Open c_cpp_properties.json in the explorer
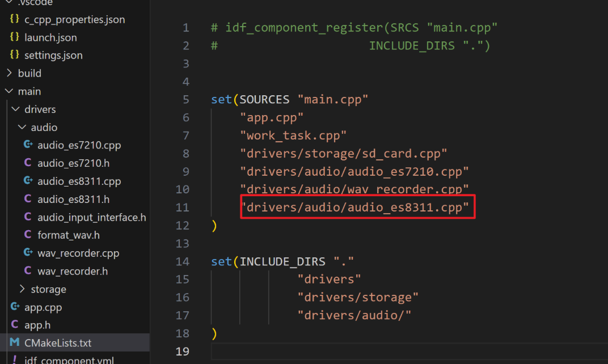Image resolution: width=608 pixels, height=364 pixels. (x=74, y=19)
